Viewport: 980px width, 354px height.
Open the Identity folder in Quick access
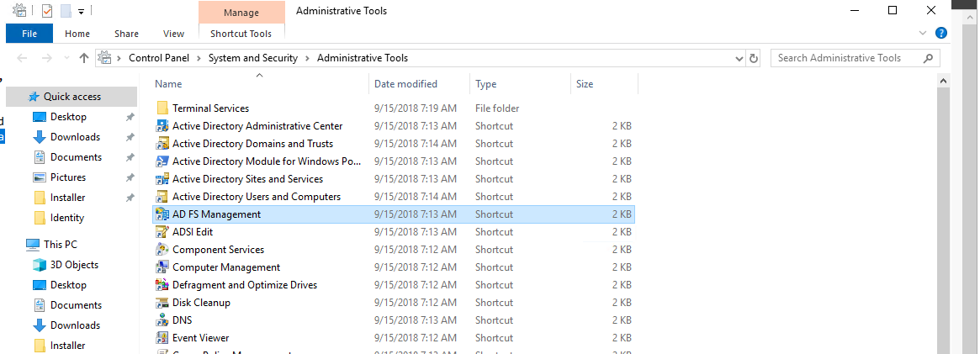tap(66, 218)
